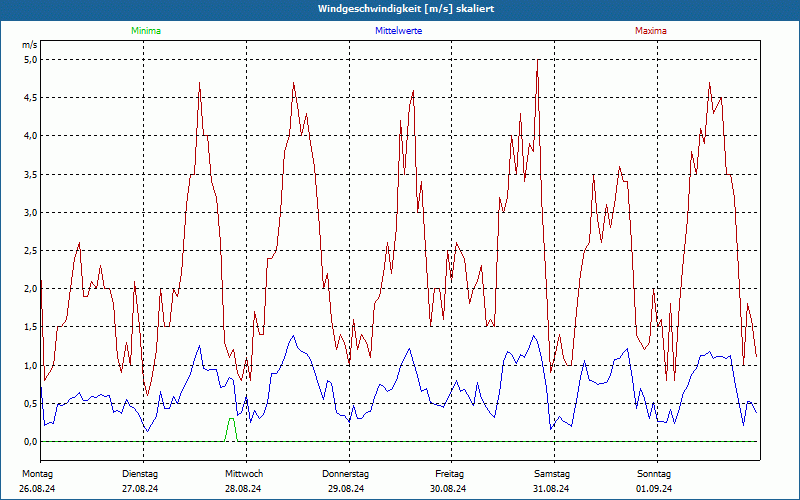Image resolution: width=800 pixels, height=500 pixels.
Task: Click the date 29.08.24
Action: pos(346,489)
